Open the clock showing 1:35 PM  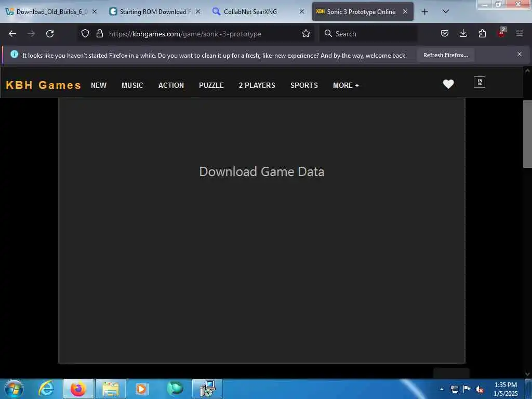click(506, 389)
